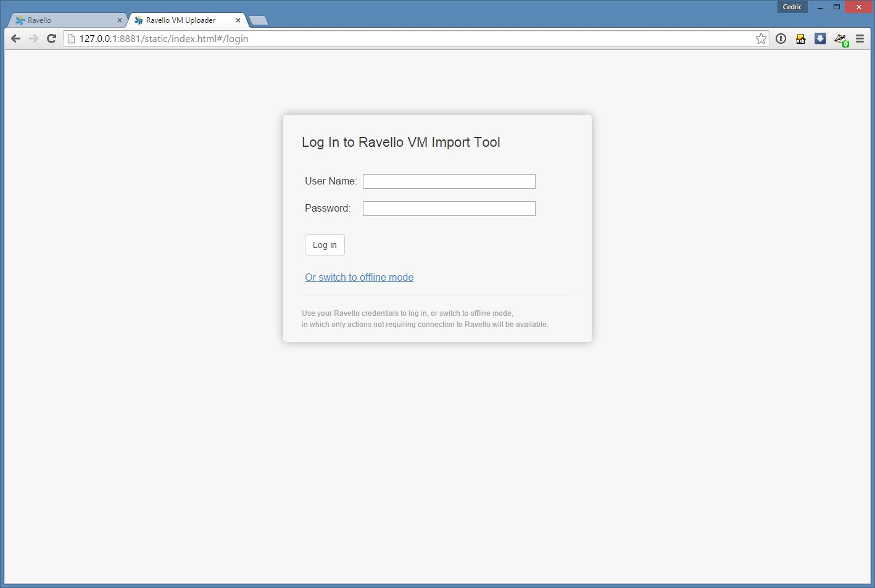This screenshot has height=588, width=875.
Task: Focus the Password input field
Action: 449,209
